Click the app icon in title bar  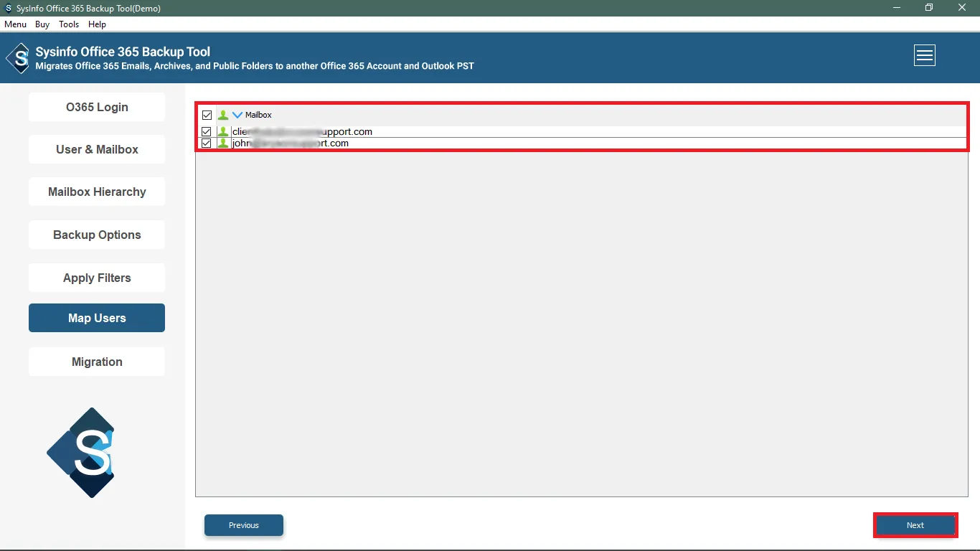(8, 8)
